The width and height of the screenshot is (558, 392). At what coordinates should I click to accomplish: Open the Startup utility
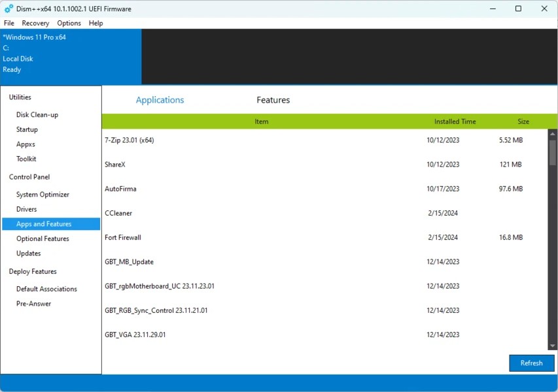click(27, 129)
